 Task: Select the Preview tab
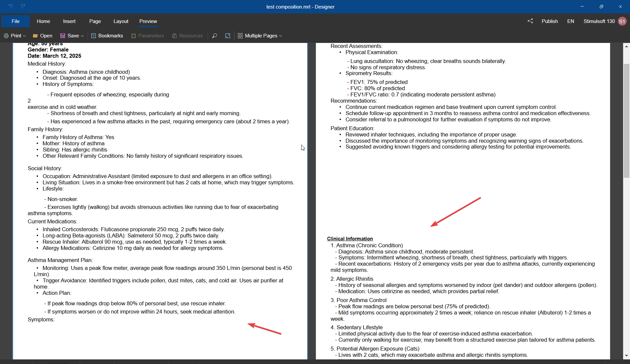coord(148,21)
